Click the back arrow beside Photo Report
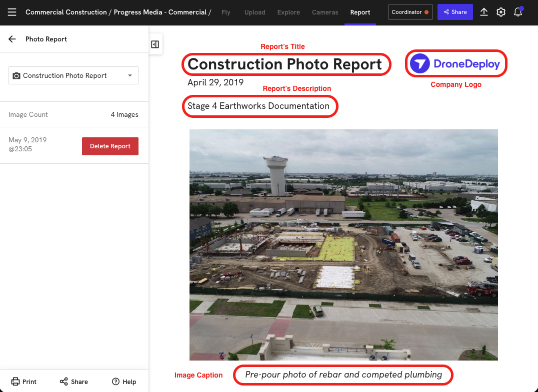The height and width of the screenshot is (392, 538). 12,39
